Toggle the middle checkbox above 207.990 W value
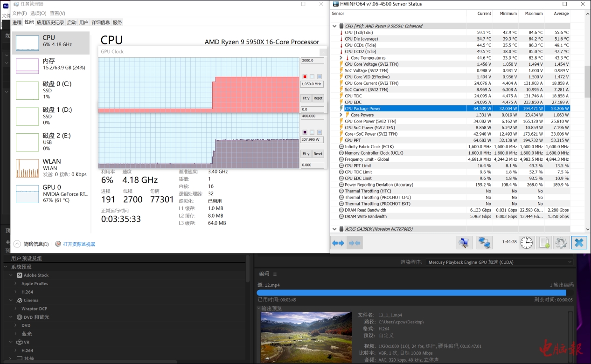 pos(312,132)
